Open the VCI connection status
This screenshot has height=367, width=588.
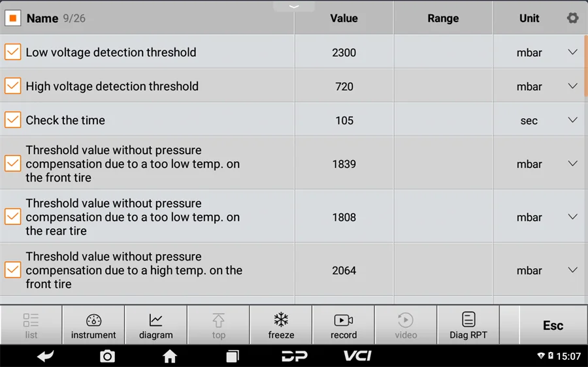357,356
